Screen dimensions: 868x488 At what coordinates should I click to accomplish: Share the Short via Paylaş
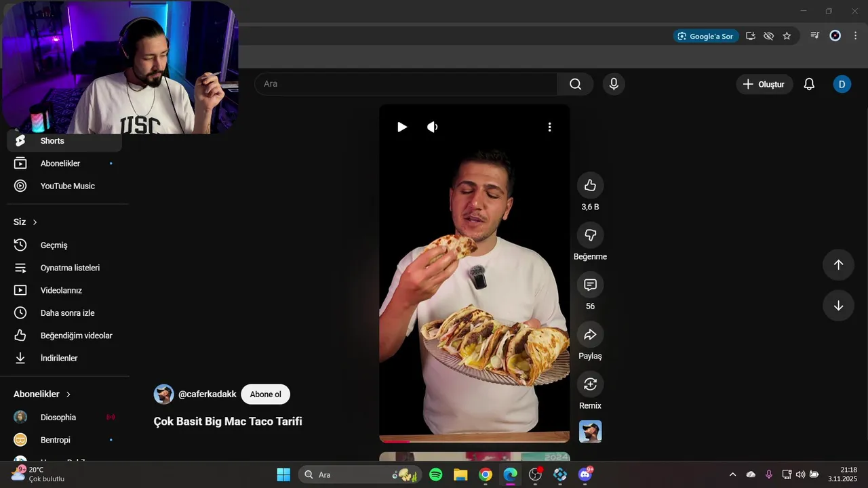[x=590, y=334]
